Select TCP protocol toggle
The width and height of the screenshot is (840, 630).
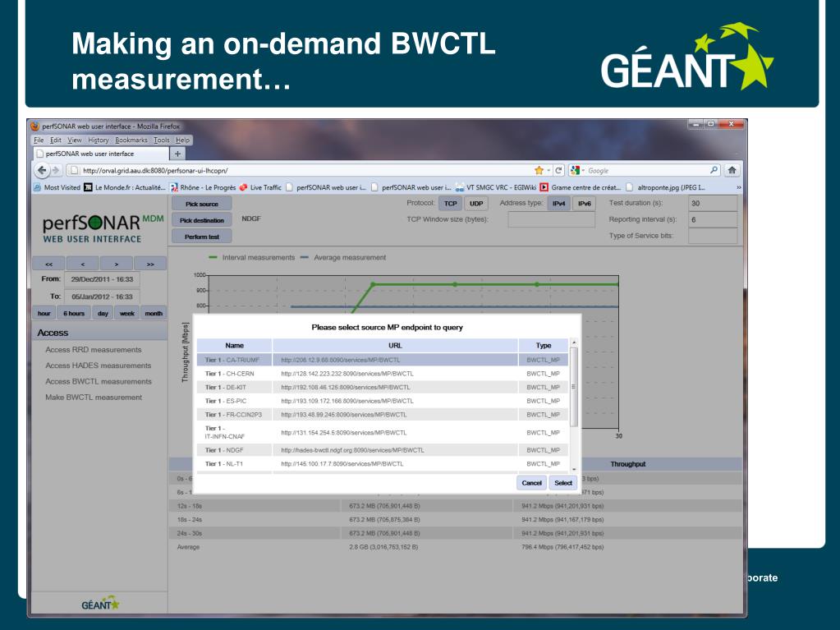tap(451, 204)
